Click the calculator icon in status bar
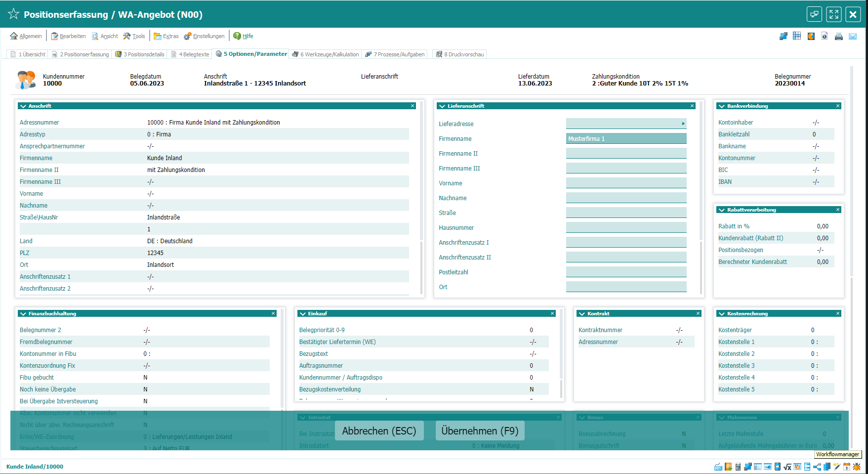This screenshot has width=868, height=474. 738,467
